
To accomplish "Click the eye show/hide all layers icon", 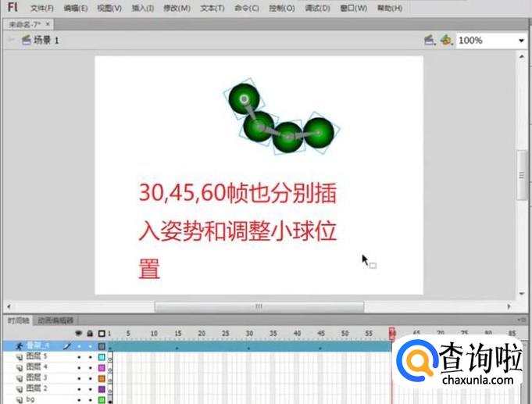I will click(x=79, y=334).
